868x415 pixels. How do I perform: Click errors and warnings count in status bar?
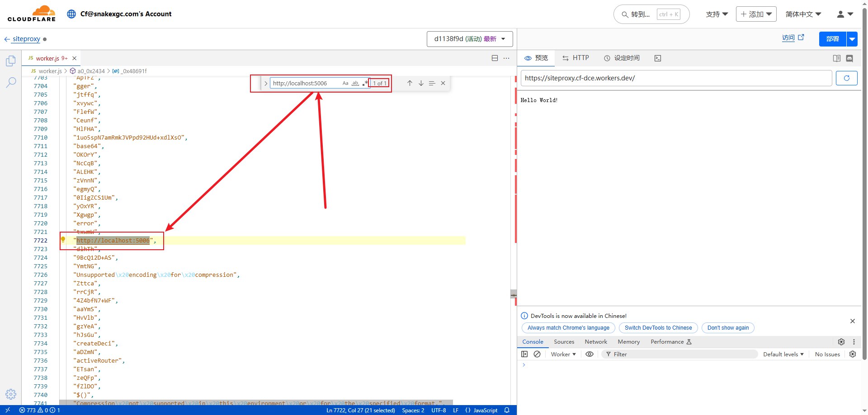pos(40,410)
